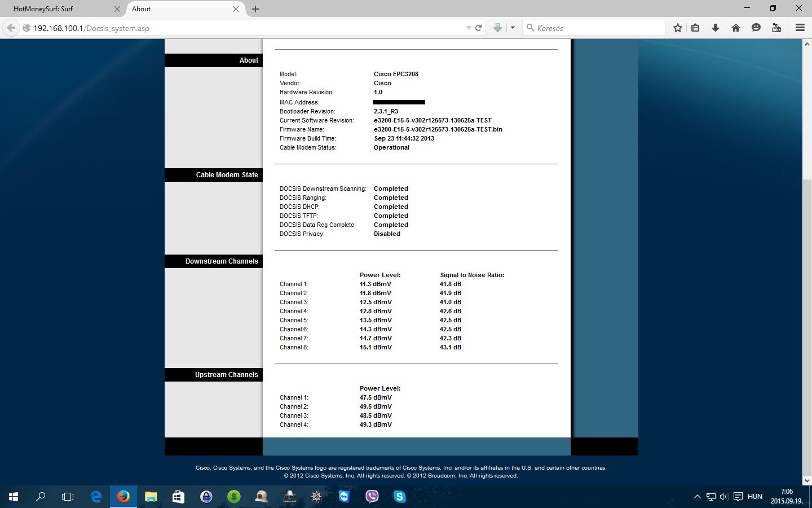Open the Firefox hamburger menu
812x508 pixels.
[x=800, y=28]
